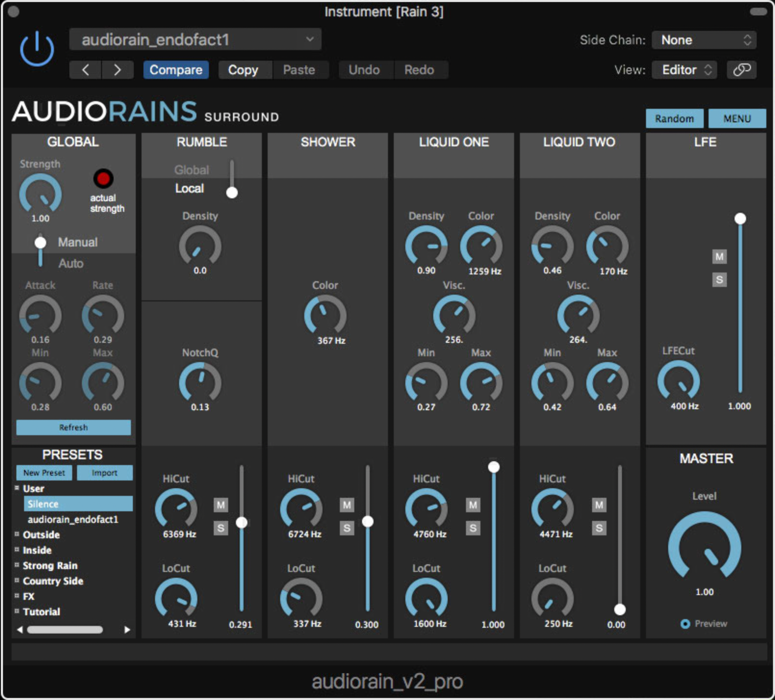Open the View Editor dropdown
The width and height of the screenshot is (775, 700).
click(x=685, y=70)
